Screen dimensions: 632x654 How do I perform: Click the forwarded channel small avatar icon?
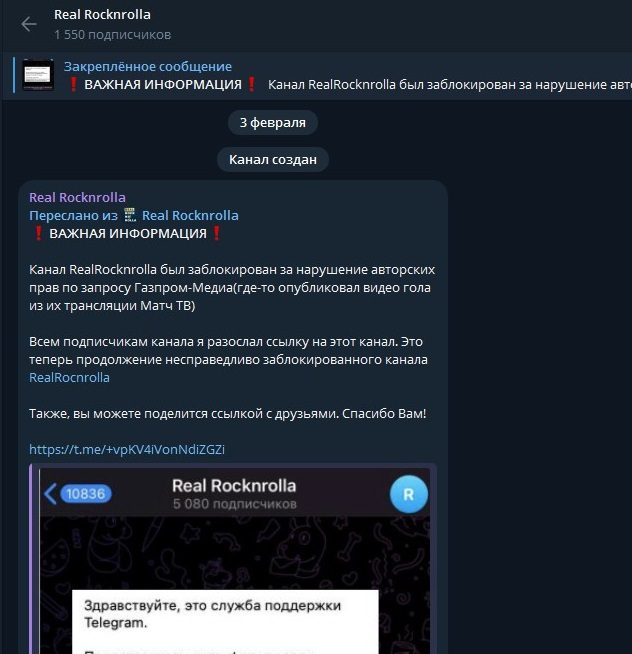(130, 215)
